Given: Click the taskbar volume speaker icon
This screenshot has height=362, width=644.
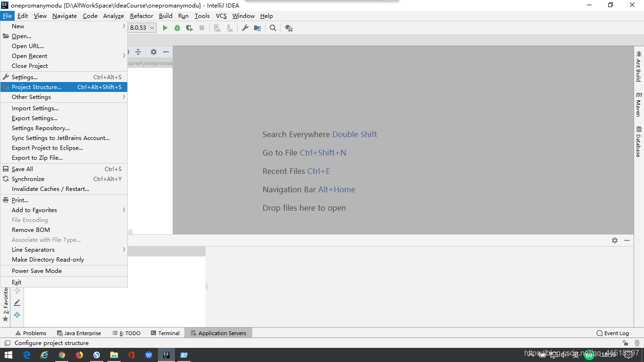Looking at the screenshot, I should (564, 355).
